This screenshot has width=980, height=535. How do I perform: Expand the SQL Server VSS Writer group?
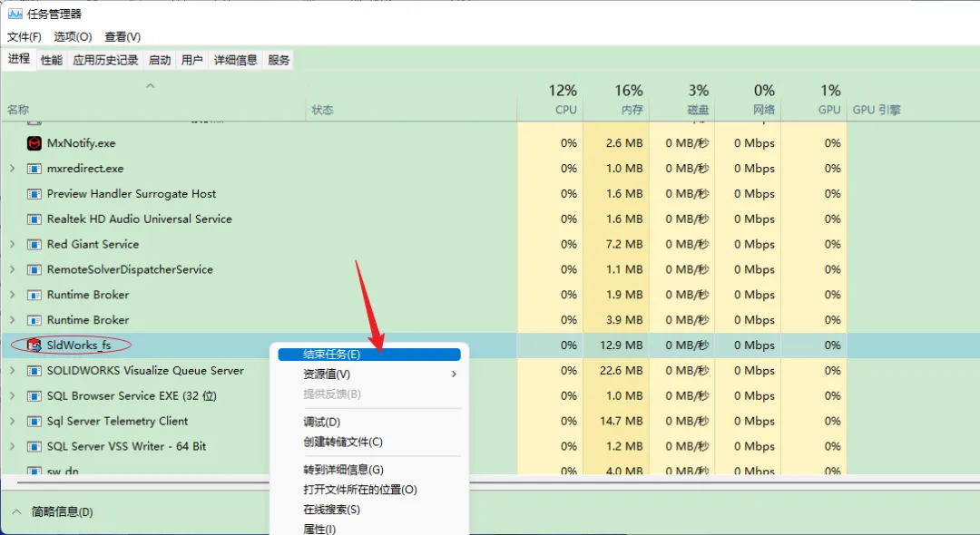coord(12,446)
